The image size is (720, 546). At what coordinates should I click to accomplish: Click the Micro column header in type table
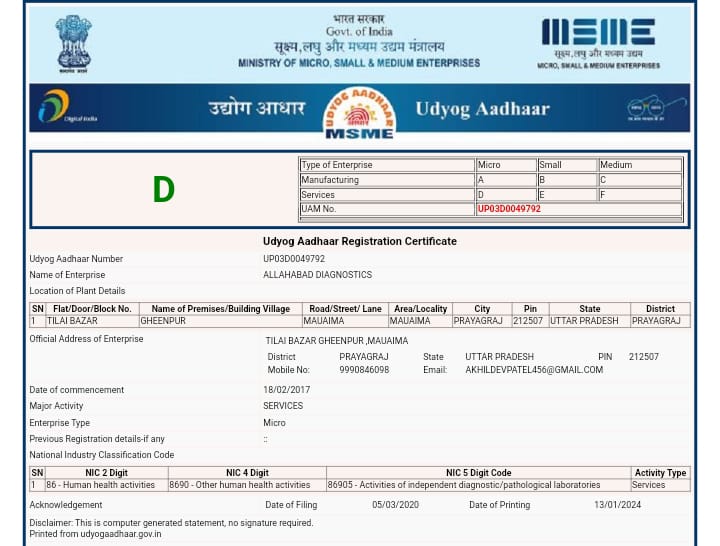[506, 165]
